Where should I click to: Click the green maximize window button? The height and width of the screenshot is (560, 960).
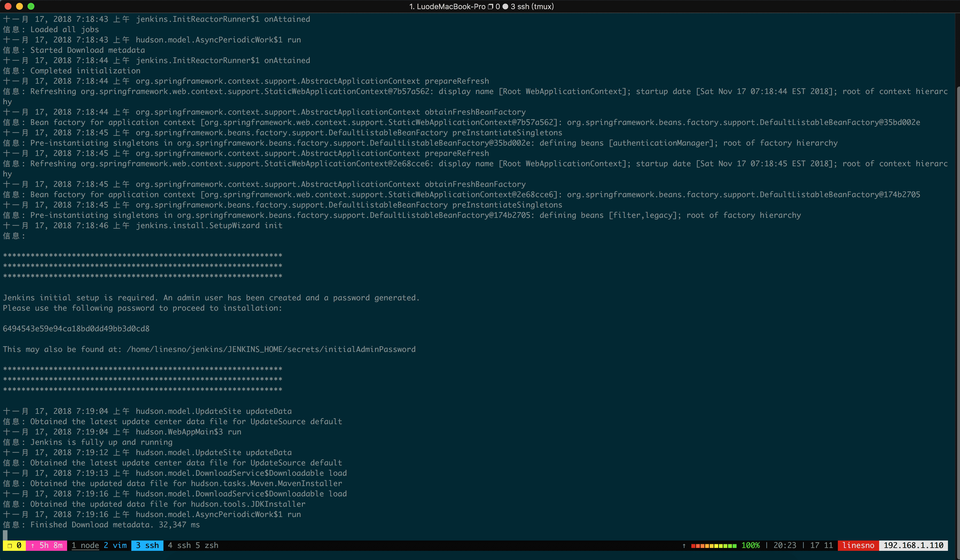(x=31, y=6)
